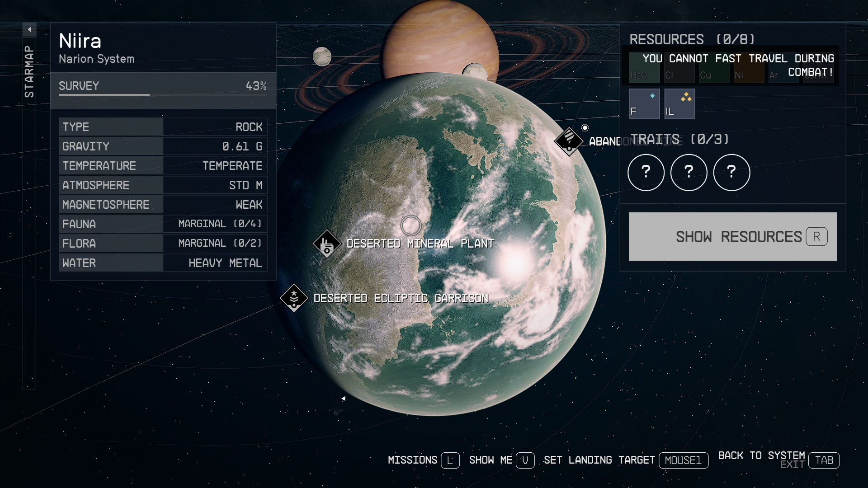Screen dimensions: 868x488
Task: Select the Fluorine (F) resource tile
Action: pyautogui.click(x=645, y=104)
